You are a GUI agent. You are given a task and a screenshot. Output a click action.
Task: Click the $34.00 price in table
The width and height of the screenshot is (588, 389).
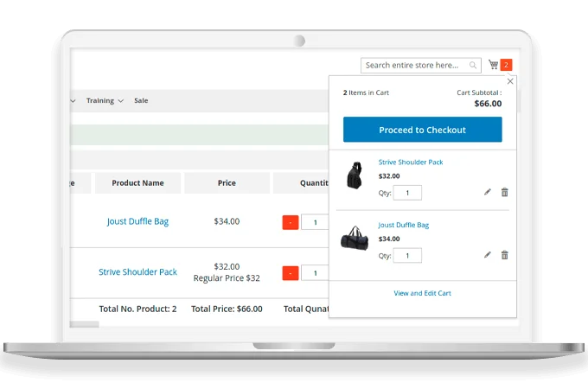pyautogui.click(x=227, y=221)
